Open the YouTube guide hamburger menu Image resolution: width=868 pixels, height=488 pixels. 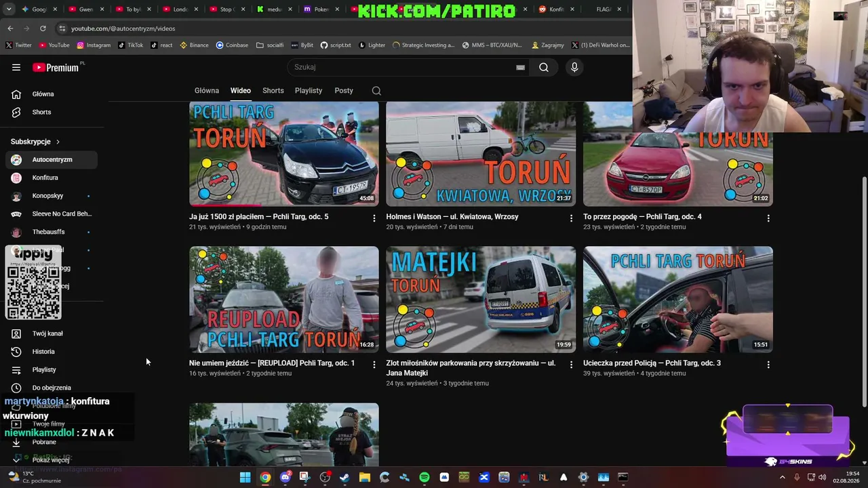[x=16, y=67]
